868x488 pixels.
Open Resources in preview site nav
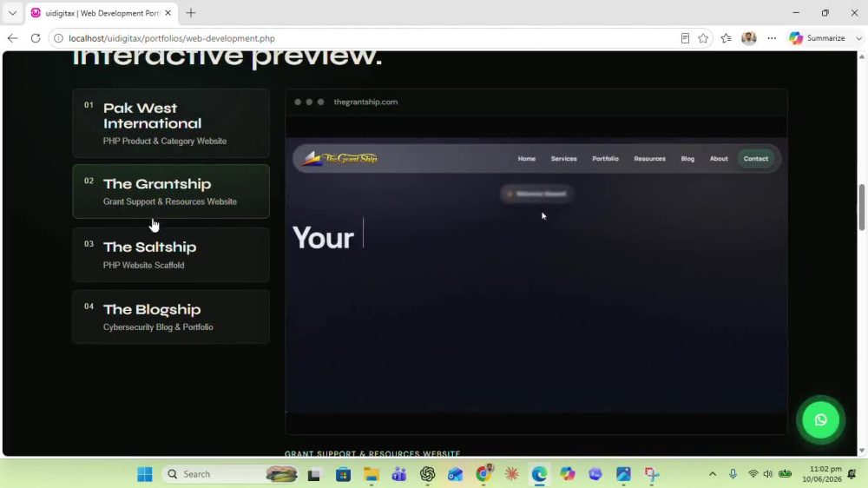click(649, 158)
